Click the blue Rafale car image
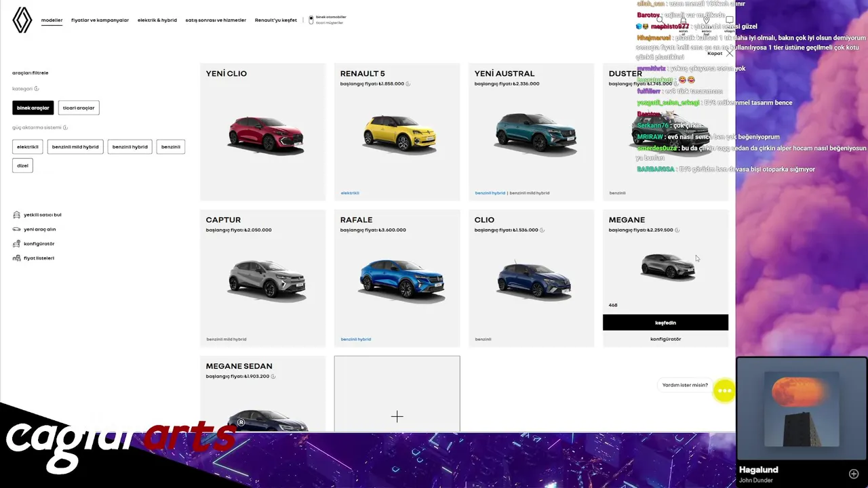Viewport: 868px width, 488px height. pyautogui.click(x=402, y=279)
